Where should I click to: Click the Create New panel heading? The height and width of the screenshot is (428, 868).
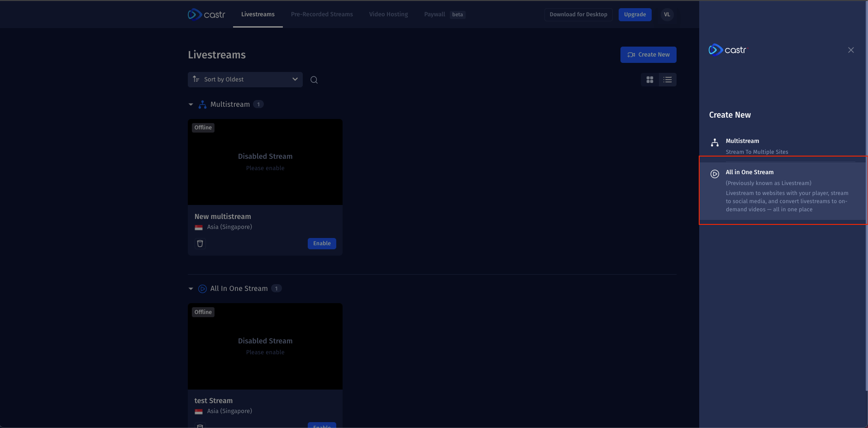[x=730, y=115]
